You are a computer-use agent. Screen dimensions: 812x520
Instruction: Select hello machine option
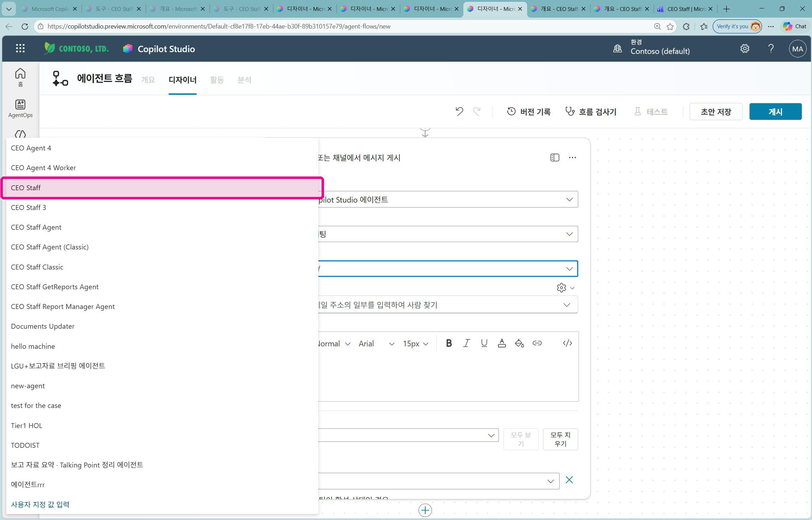point(162,346)
